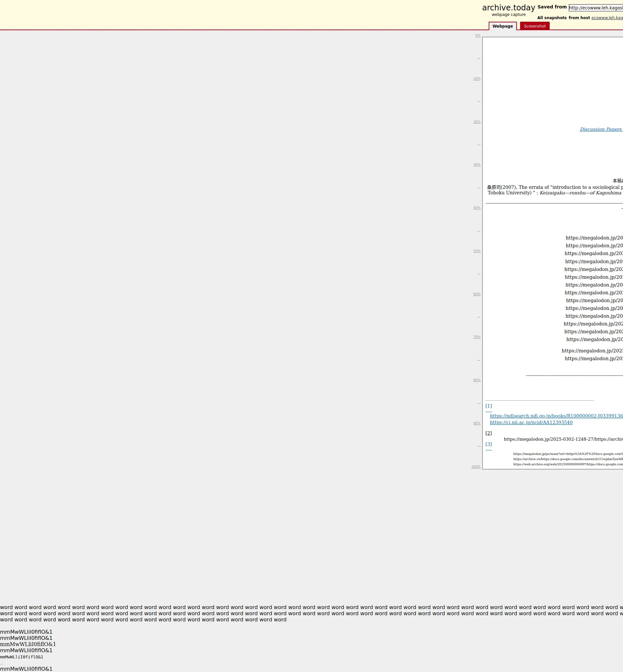This screenshot has height=672, width=623.
Task: Jump to 40% page position marker
Action: [x=477, y=208]
